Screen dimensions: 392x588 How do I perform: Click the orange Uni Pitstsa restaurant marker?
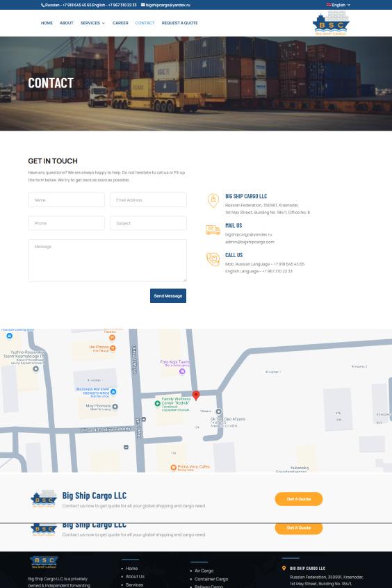click(x=113, y=348)
